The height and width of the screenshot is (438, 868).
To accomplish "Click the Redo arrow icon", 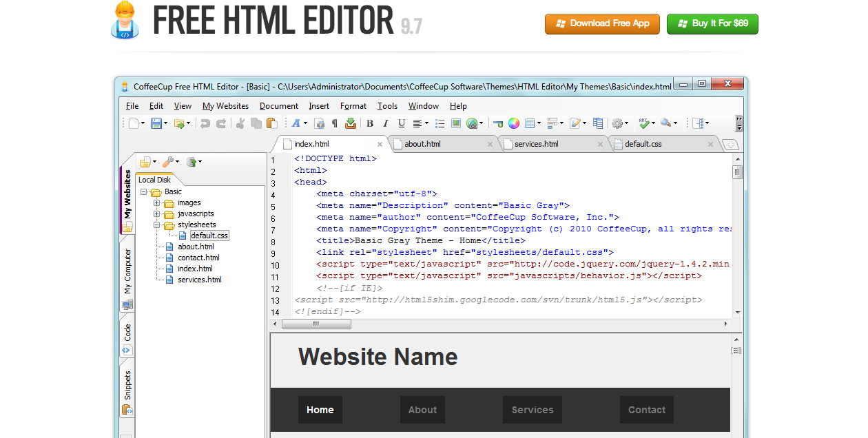I will point(221,123).
